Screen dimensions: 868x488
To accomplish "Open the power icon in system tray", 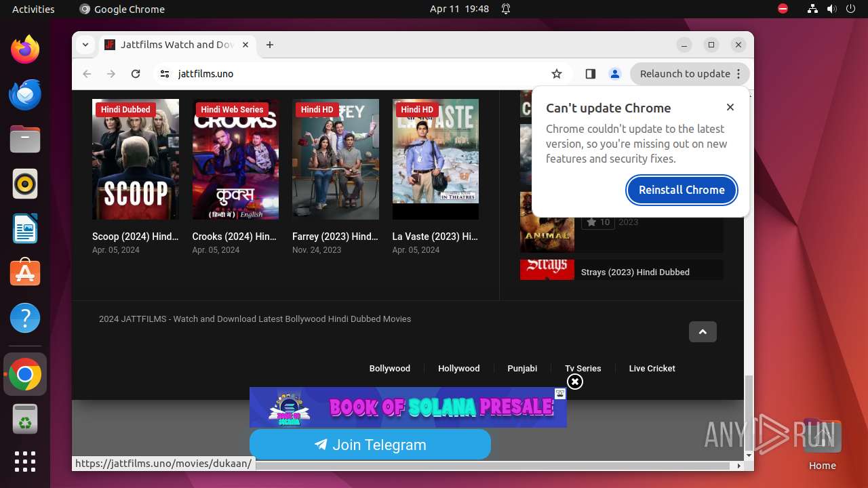I will coord(850,9).
